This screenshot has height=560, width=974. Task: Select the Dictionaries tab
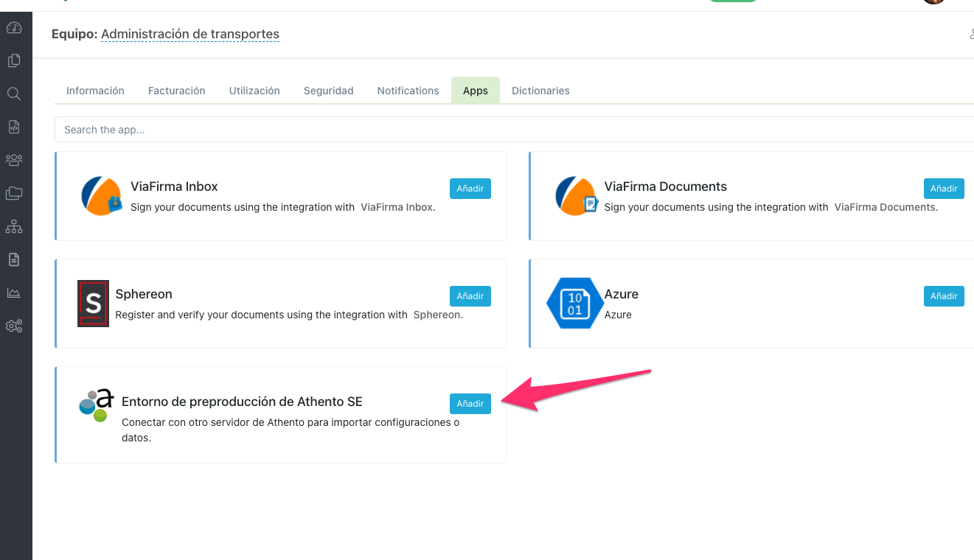[540, 91]
